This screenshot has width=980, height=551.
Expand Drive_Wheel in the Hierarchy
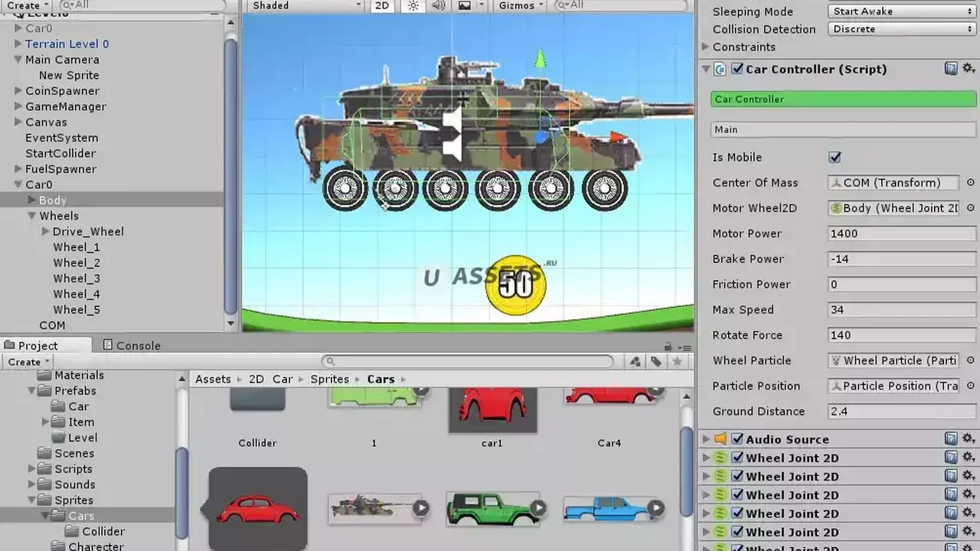pos(46,231)
